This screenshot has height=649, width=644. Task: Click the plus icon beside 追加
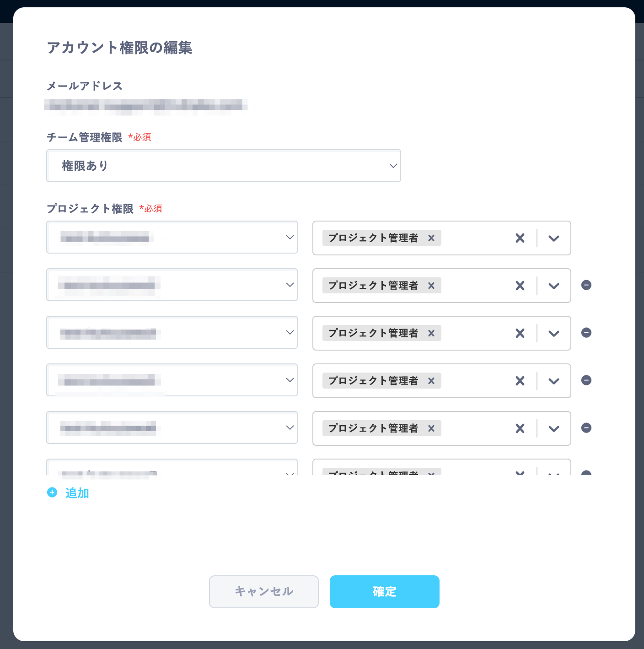tap(52, 492)
